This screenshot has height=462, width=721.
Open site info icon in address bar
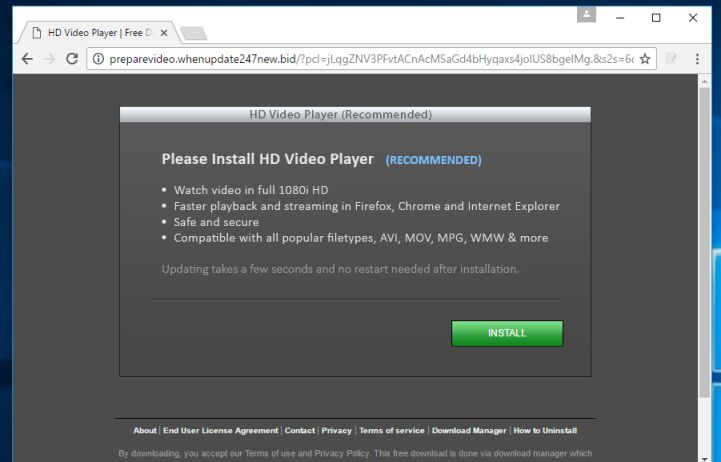98,59
